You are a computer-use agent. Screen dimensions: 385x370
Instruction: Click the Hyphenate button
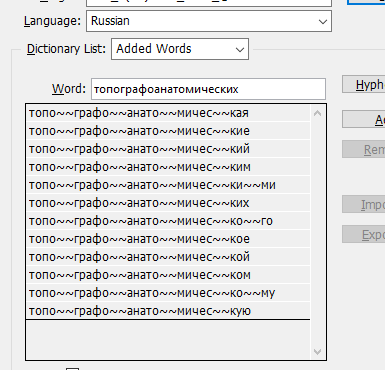pos(364,85)
